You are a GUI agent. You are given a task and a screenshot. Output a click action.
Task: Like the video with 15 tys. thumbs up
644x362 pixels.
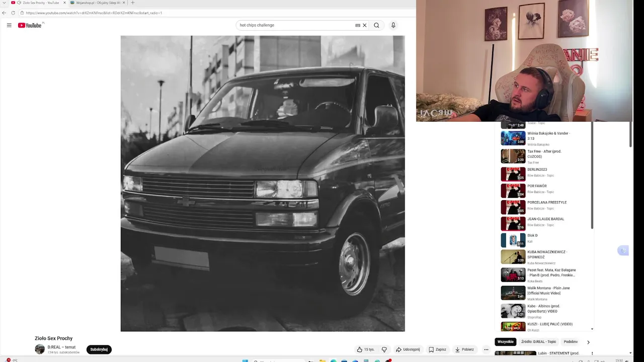(x=366, y=349)
